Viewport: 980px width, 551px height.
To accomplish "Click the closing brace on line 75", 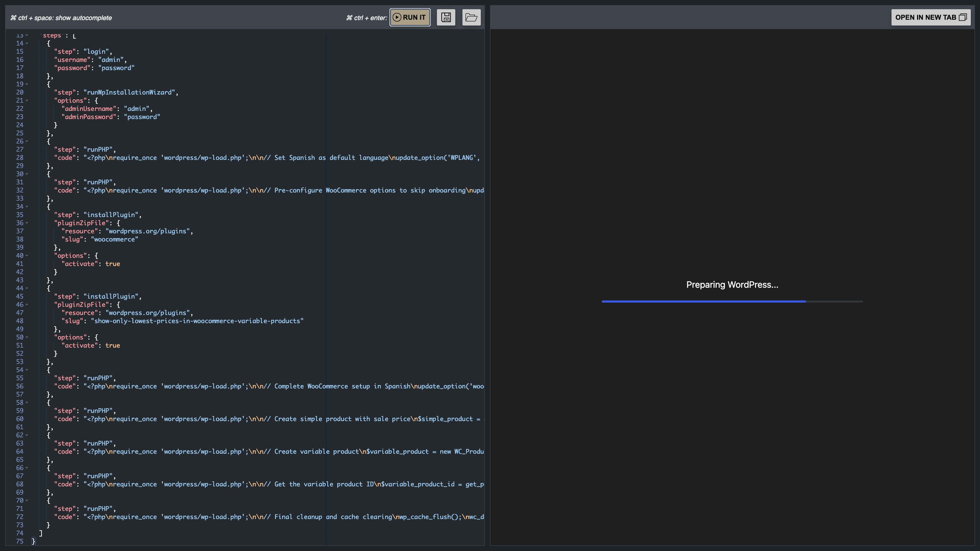I will pos(33,541).
